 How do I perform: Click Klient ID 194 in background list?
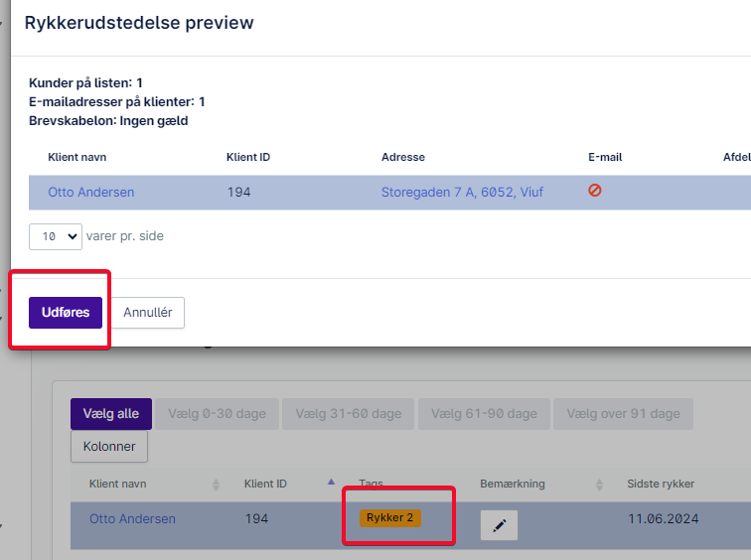pyautogui.click(x=256, y=519)
